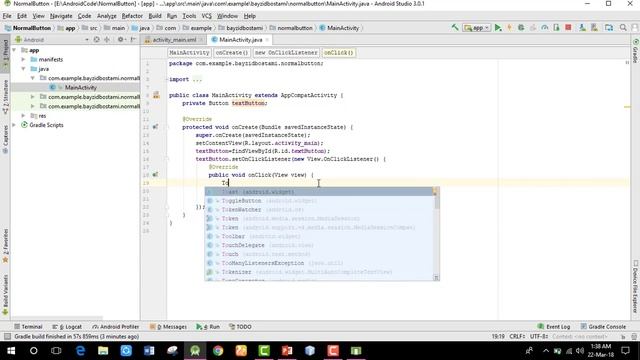Screen dimensions: 640x360
Task: Click the Search Everywhere magnifier icon
Action: [x=623, y=27]
